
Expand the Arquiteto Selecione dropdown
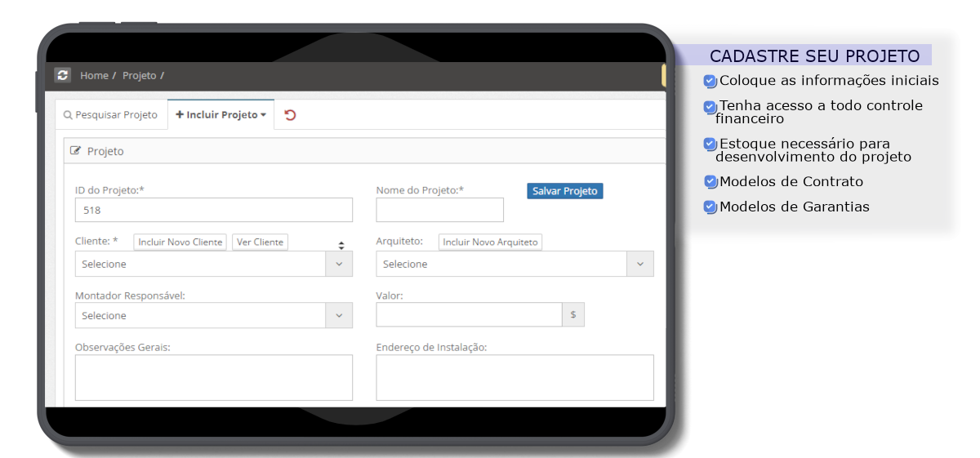coord(514,264)
